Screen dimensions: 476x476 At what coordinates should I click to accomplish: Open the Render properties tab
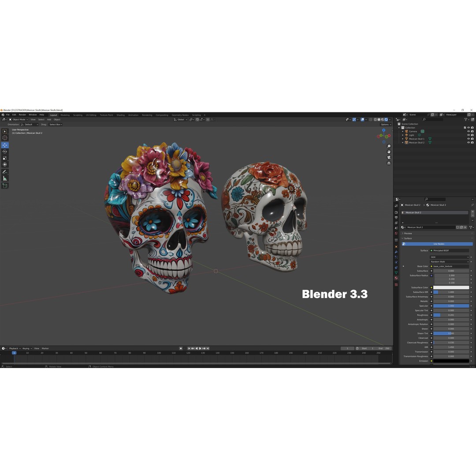[x=396, y=212]
